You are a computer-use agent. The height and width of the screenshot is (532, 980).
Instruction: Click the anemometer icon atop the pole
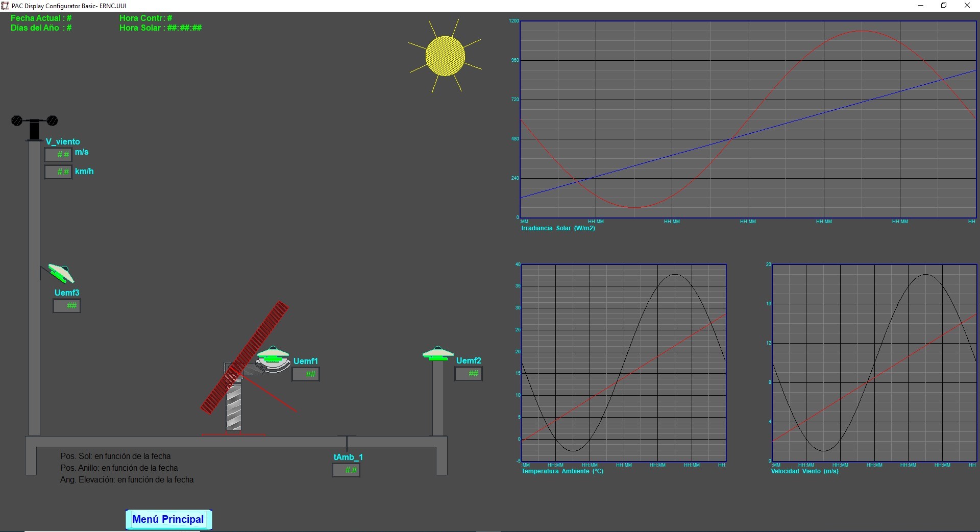click(x=34, y=126)
